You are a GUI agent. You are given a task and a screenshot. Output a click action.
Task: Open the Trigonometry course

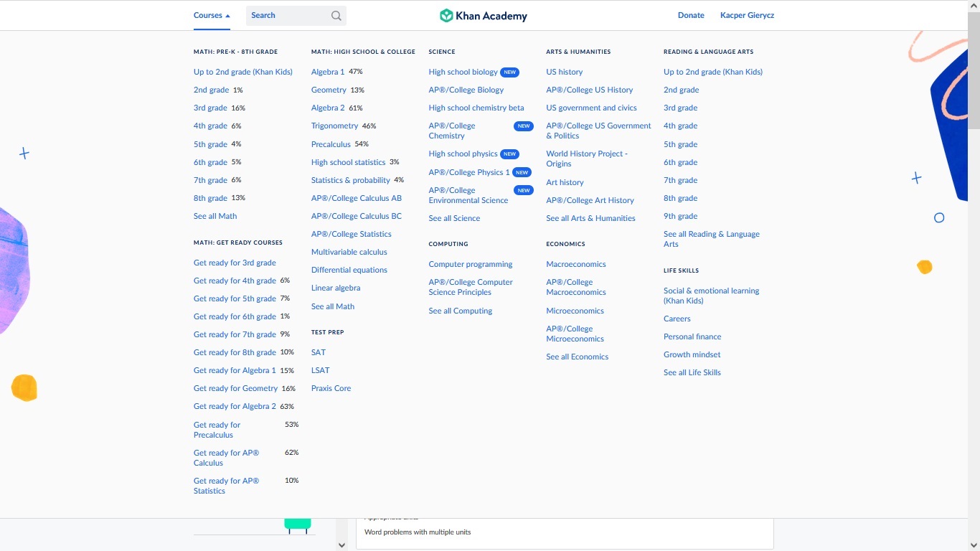pyautogui.click(x=335, y=126)
